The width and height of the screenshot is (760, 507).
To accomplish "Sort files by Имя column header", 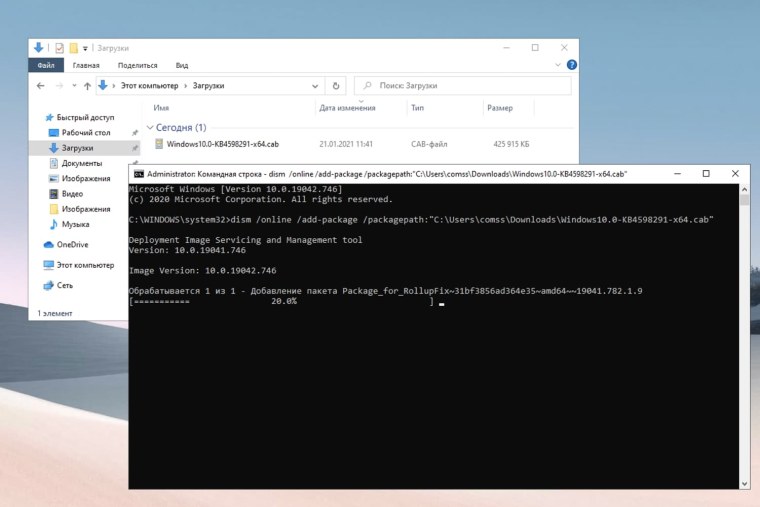I will [161, 108].
